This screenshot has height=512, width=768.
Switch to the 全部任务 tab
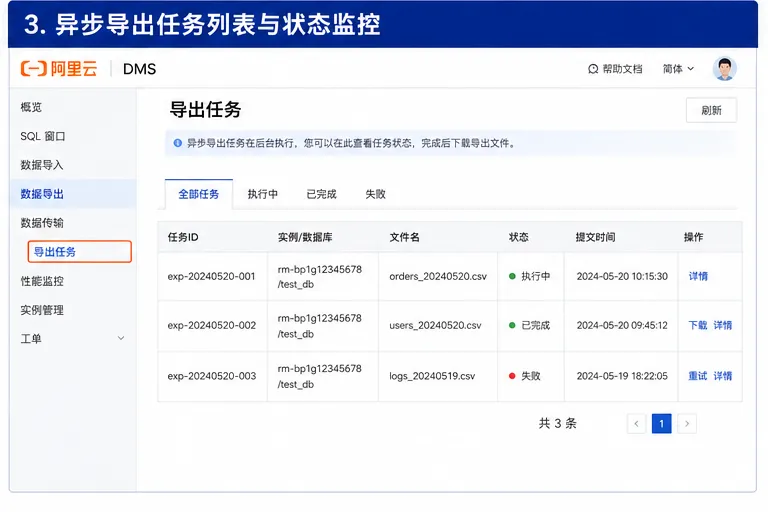198,195
